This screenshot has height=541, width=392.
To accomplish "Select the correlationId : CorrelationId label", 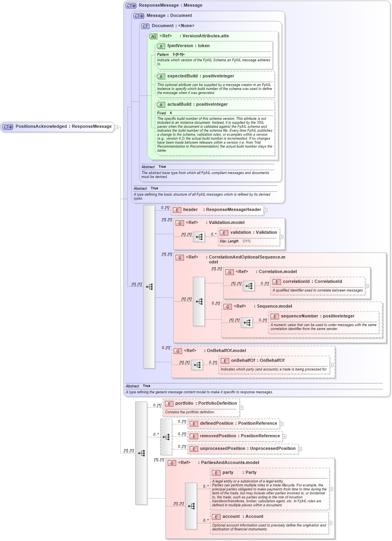I will (312, 282).
